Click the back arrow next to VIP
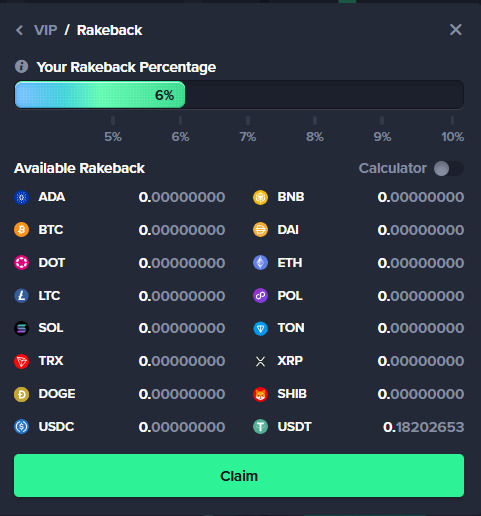 (x=20, y=30)
